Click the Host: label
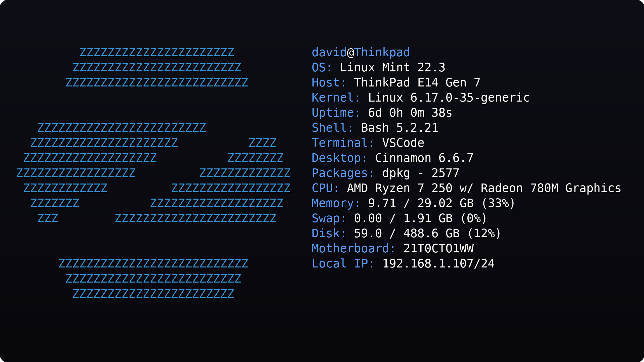 click(x=329, y=83)
